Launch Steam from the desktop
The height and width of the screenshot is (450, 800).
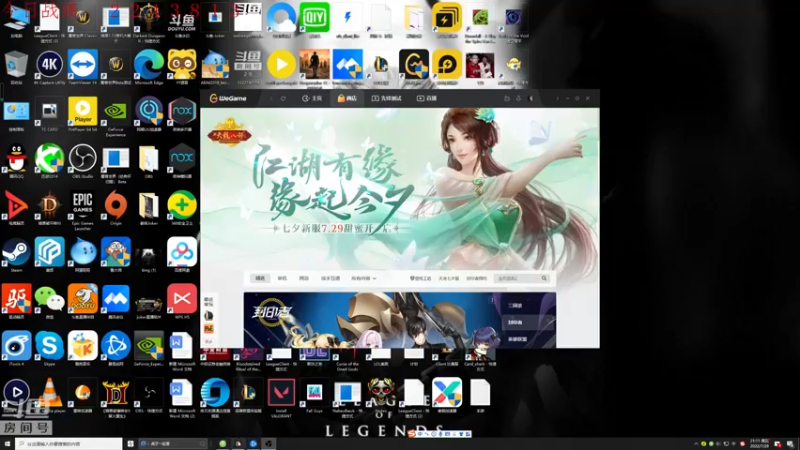[16, 255]
